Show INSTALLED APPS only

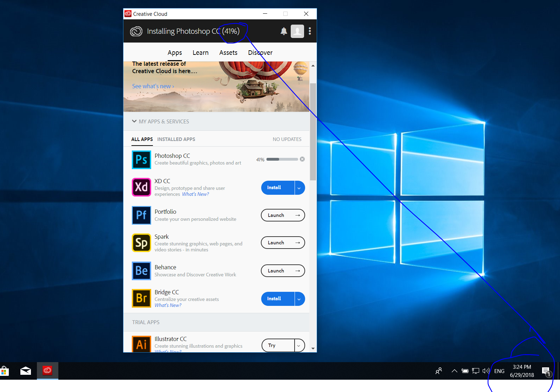point(176,139)
